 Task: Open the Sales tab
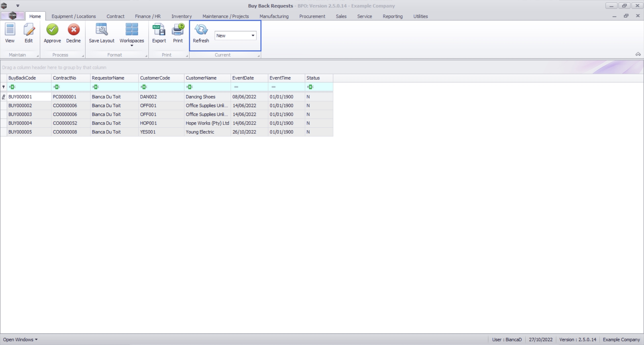click(341, 16)
